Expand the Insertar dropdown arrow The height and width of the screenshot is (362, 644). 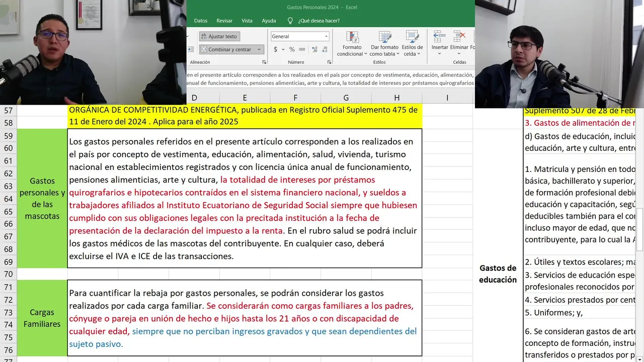pyautogui.click(x=439, y=53)
